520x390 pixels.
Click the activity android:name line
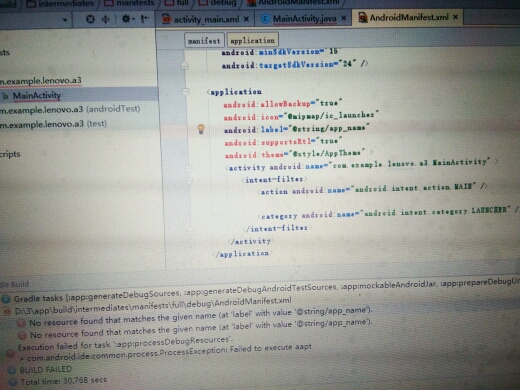coord(361,165)
